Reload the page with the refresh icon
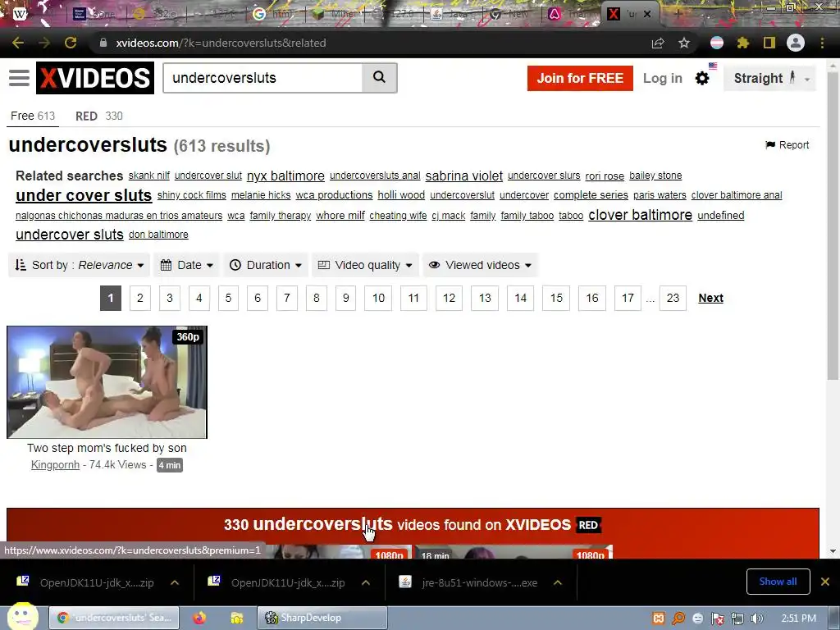Viewport: 840px width, 630px height. tap(71, 43)
